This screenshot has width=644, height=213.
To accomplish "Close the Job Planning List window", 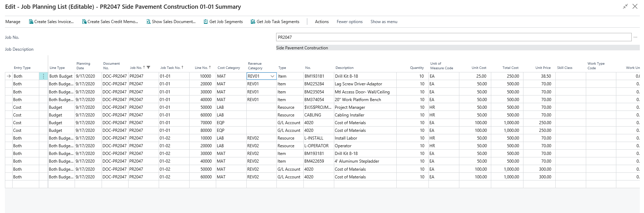I will [x=635, y=7].
